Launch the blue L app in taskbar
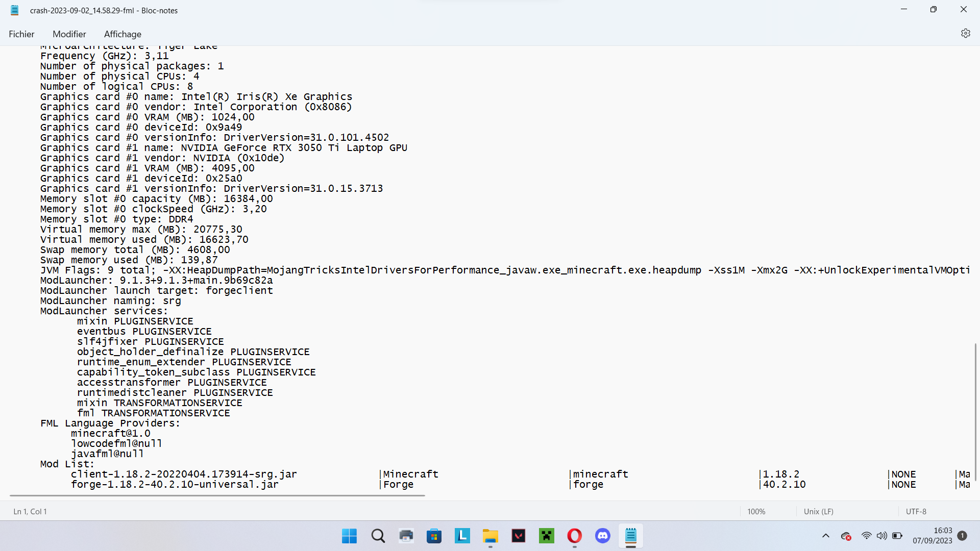 tap(462, 536)
